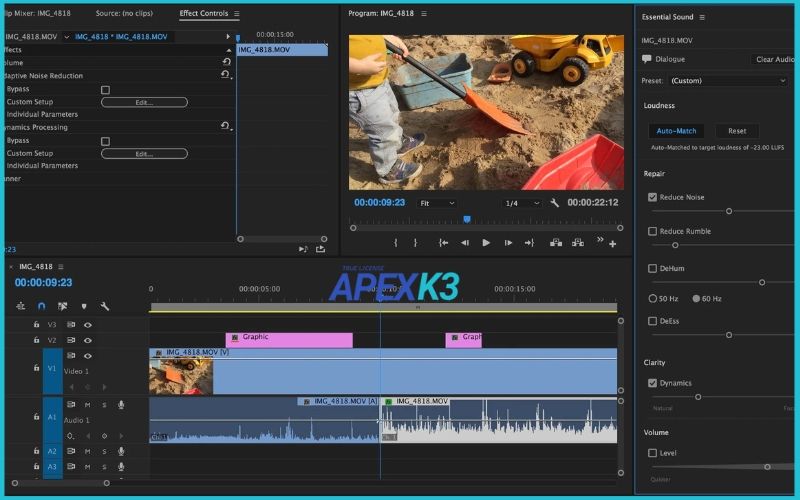
Task: Switch to the Source: (no clips) tab
Action: [122, 14]
